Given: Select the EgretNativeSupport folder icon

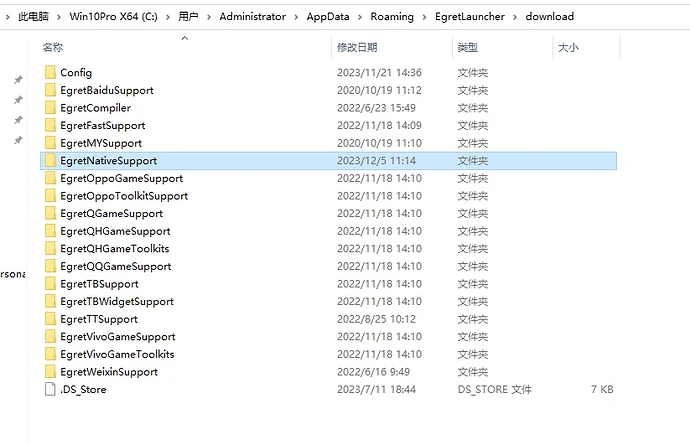Looking at the screenshot, I should pyautogui.click(x=50, y=160).
